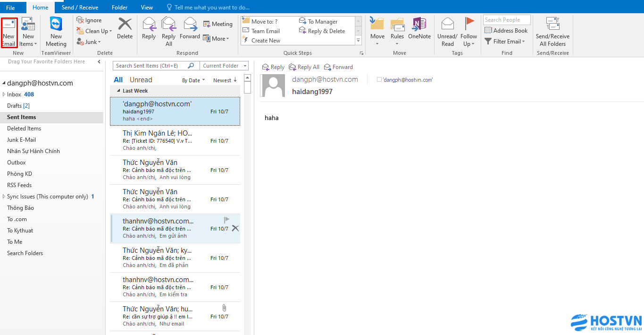Switch to the Send / Receive tab
The image size is (644, 335).
coord(80,7)
